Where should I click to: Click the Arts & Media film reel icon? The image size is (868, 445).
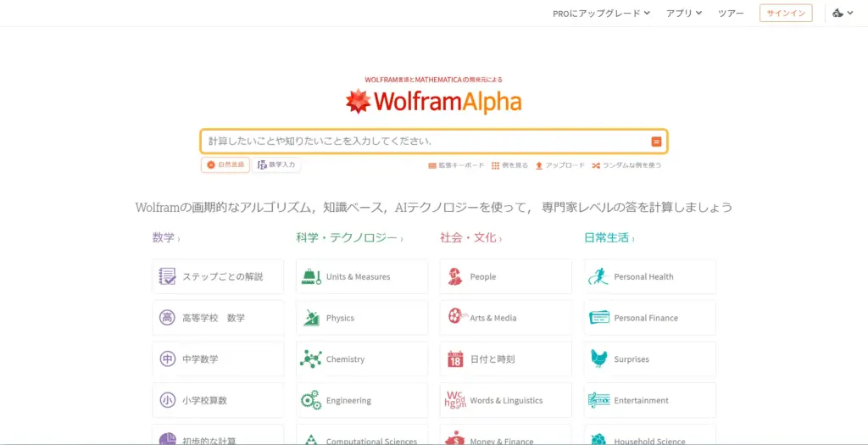tap(456, 317)
